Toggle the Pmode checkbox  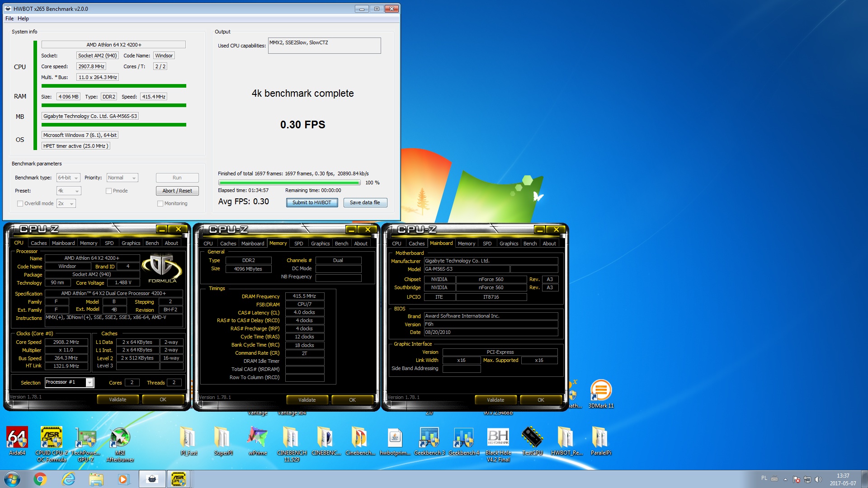click(108, 191)
